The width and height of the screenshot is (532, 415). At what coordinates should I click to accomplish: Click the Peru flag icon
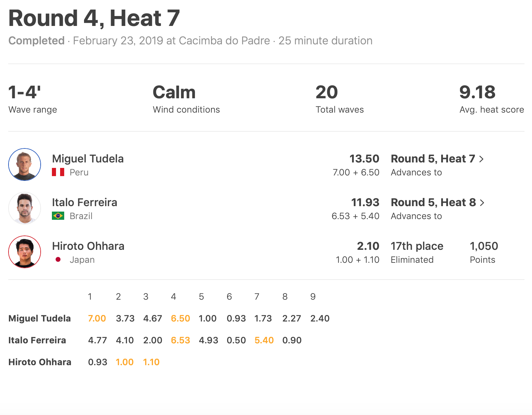(58, 172)
